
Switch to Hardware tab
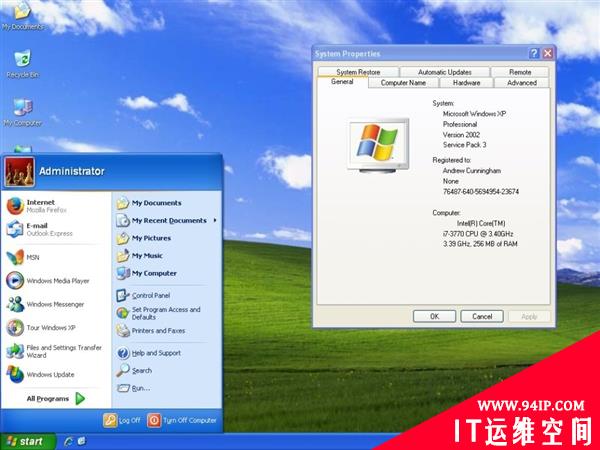466,83
